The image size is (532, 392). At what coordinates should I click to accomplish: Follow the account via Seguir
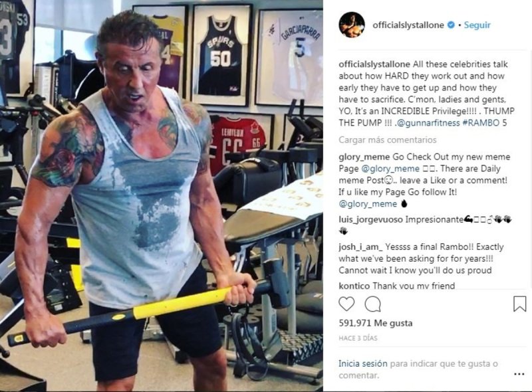477,25
